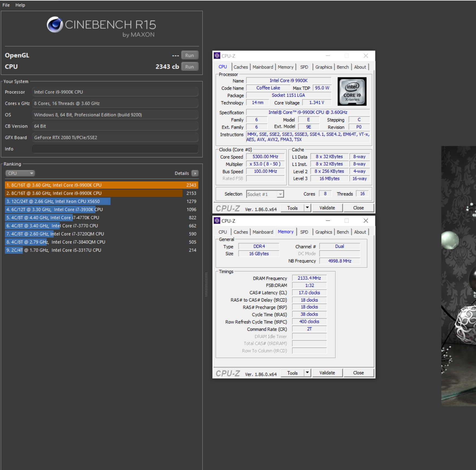This screenshot has height=470, width=476.
Task: Click the panel splitter grip handle
Action: click(x=206, y=284)
